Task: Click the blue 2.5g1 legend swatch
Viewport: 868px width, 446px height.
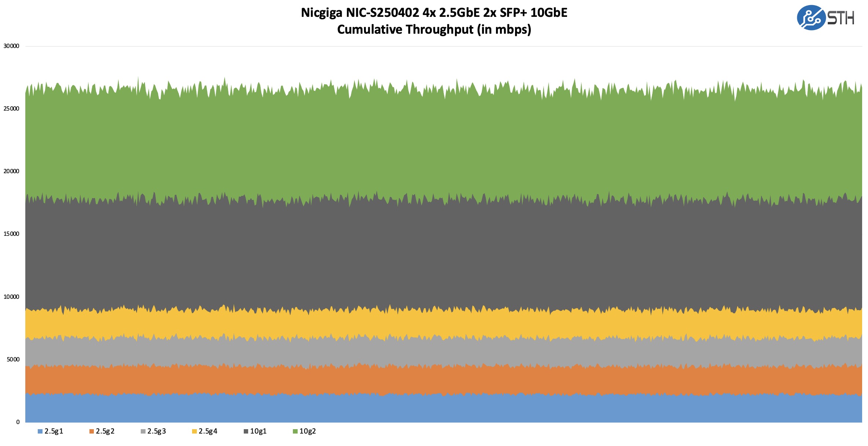Action: (40, 431)
